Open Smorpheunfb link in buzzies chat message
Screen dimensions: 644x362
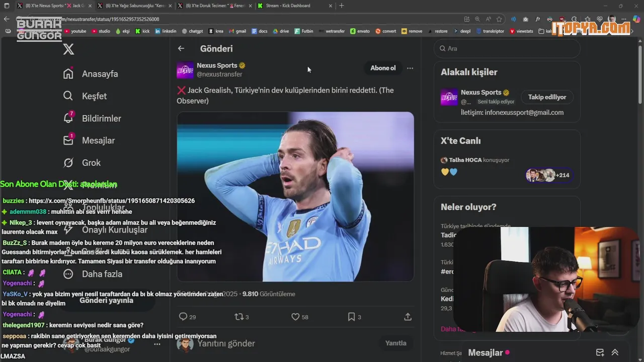pos(112,201)
